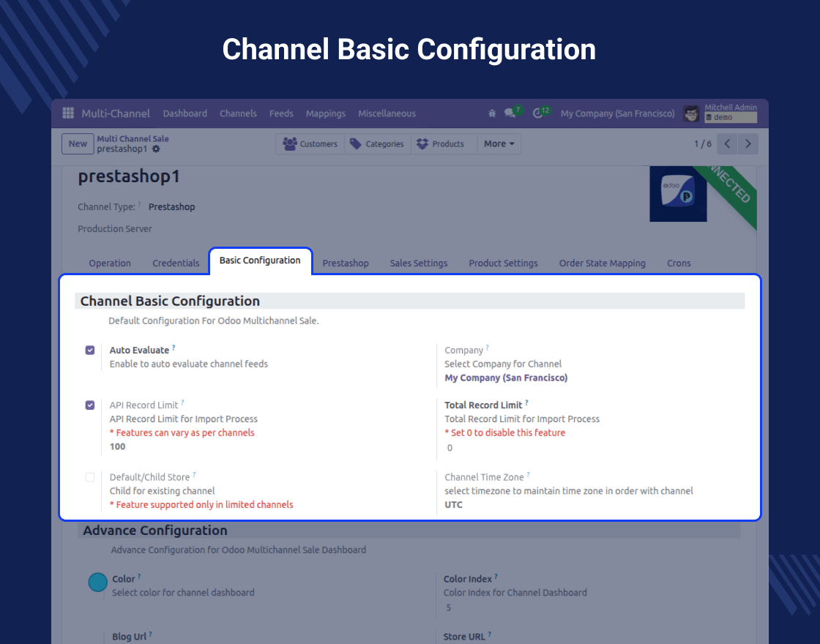This screenshot has width=820, height=644.
Task: Switch to the Prestashop tab
Action: [346, 263]
